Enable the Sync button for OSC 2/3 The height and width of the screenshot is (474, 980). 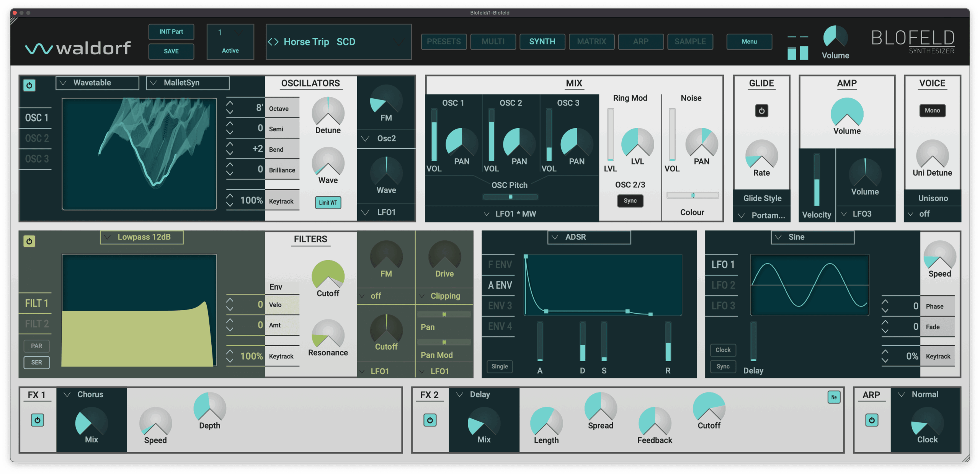[x=630, y=200]
